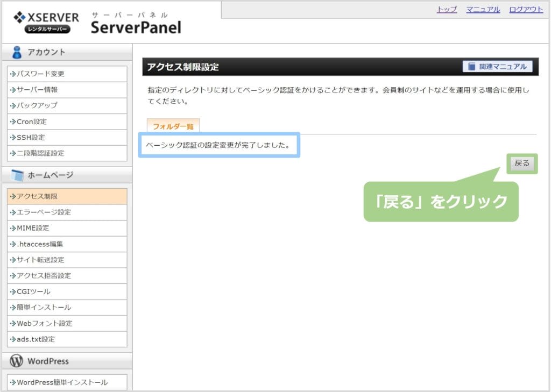Click the Account section person icon

pos(17,52)
